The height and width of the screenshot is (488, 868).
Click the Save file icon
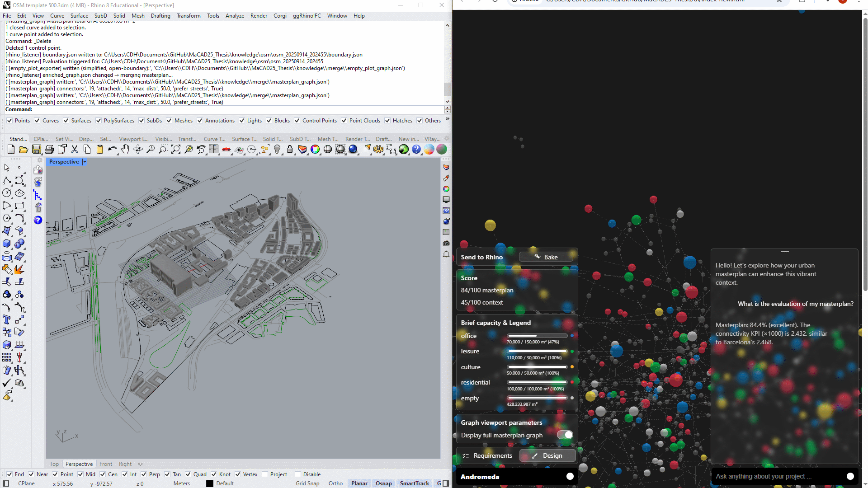tap(37, 150)
